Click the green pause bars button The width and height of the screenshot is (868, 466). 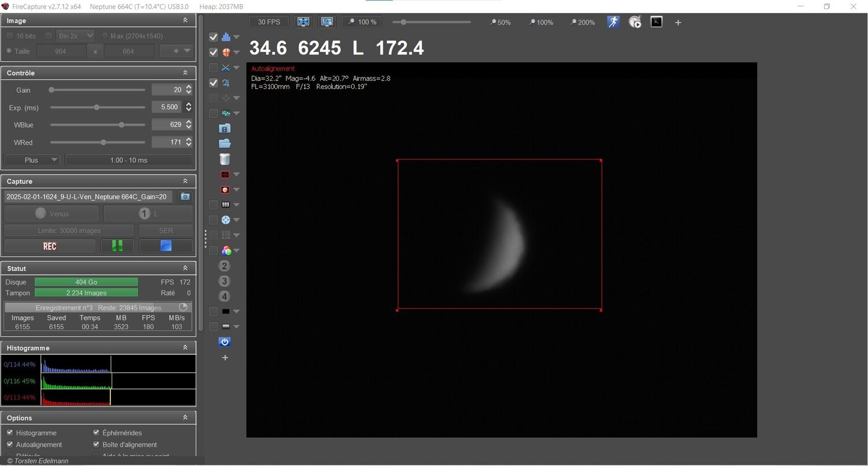point(117,246)
